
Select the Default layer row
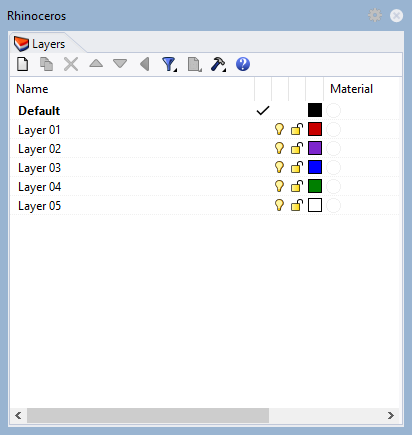tap(205, 110)
